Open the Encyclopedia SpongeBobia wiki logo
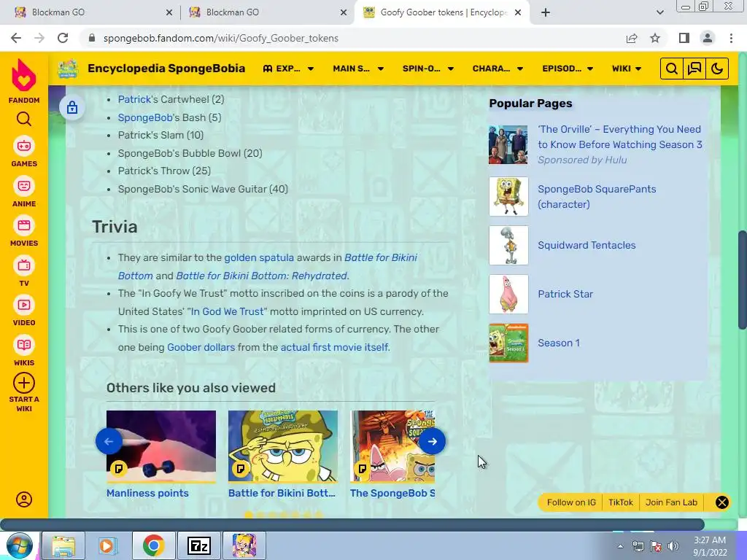 coord(68,69)
